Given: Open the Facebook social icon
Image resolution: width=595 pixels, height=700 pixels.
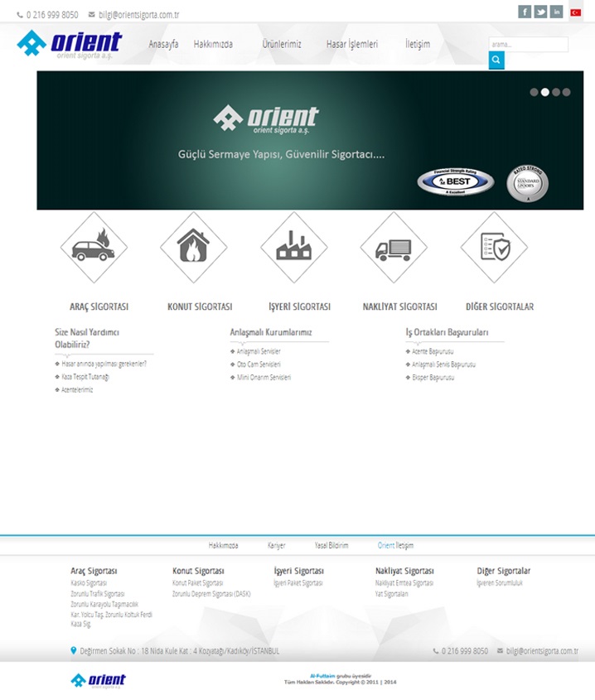Looking at the screenshot, I should [x=525, y=12].
